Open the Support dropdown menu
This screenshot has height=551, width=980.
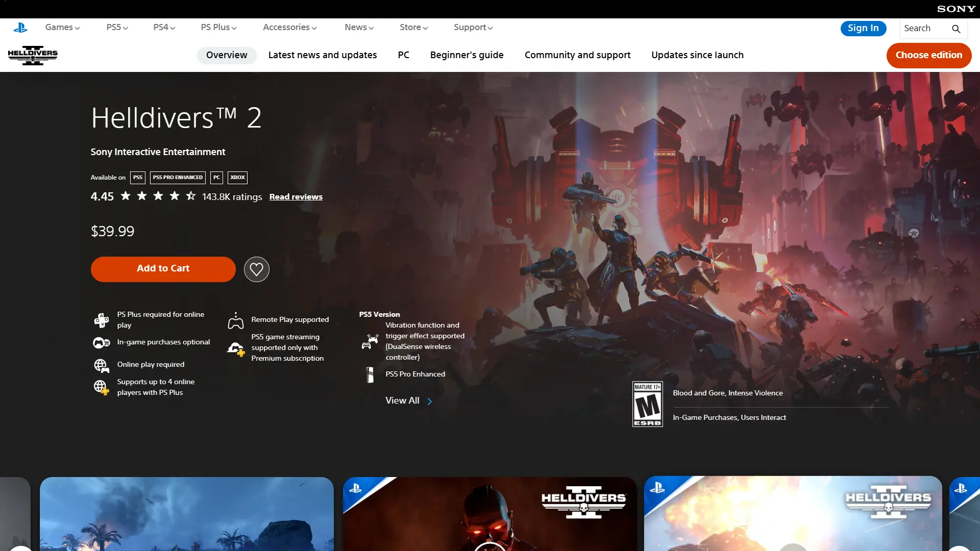pyautogui.click(x=473, y=28)
